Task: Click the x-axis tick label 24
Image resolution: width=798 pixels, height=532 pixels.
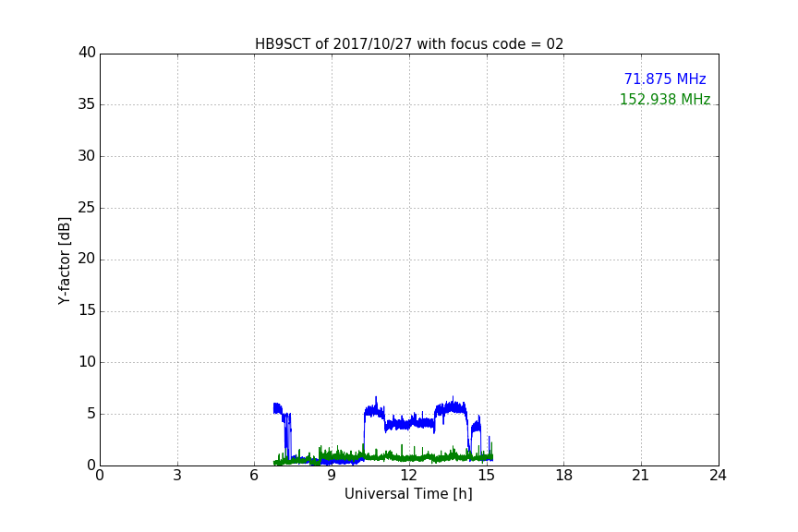Action: tap(718, 476)
